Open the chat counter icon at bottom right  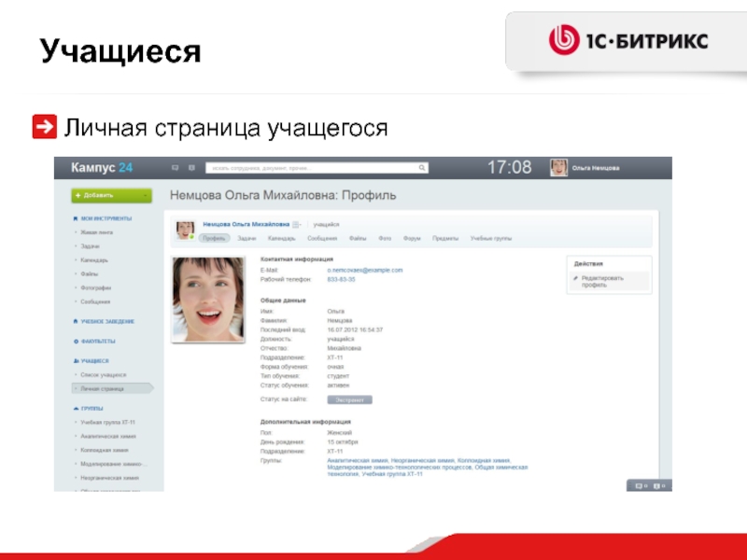(x=641, y=485)
